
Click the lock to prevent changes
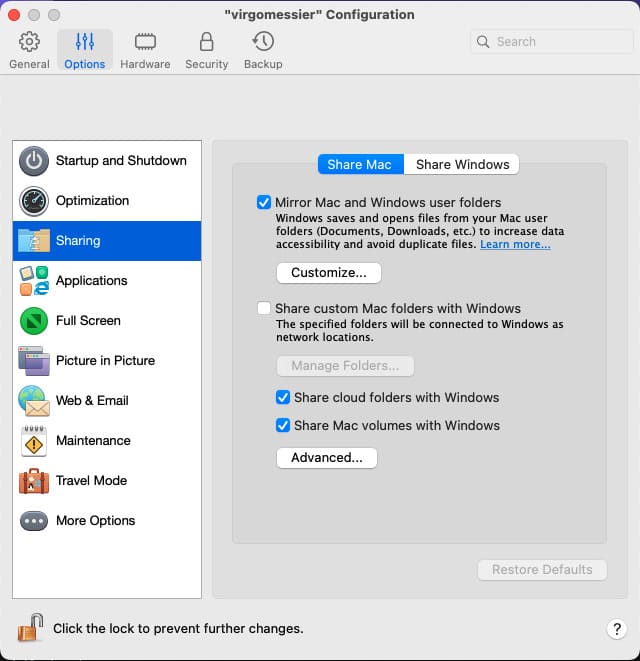point(30,629)
